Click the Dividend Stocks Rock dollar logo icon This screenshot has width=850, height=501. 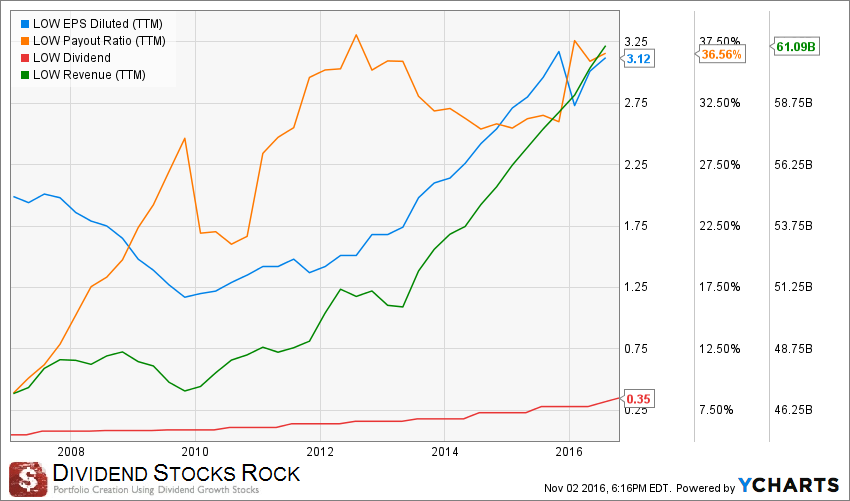coord(28,479)
